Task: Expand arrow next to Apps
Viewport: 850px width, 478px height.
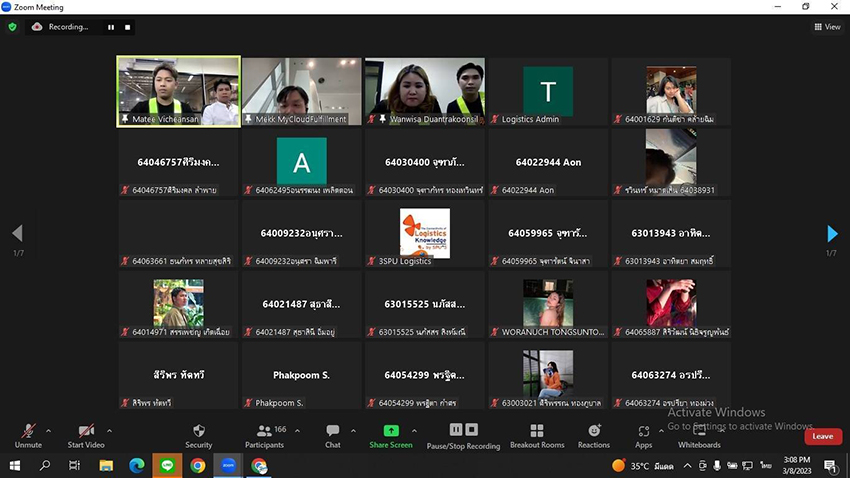Action: (x=661, y=431)
